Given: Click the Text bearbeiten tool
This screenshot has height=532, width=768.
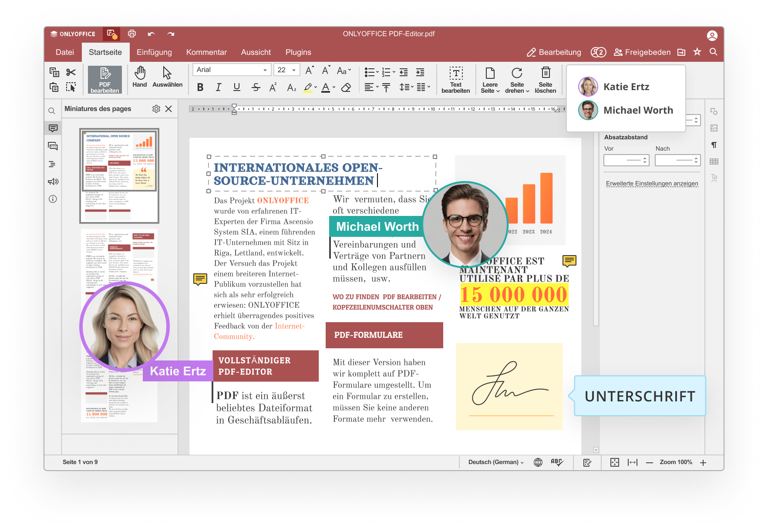Looking at the screenshot, I should [x=455, y=79].
